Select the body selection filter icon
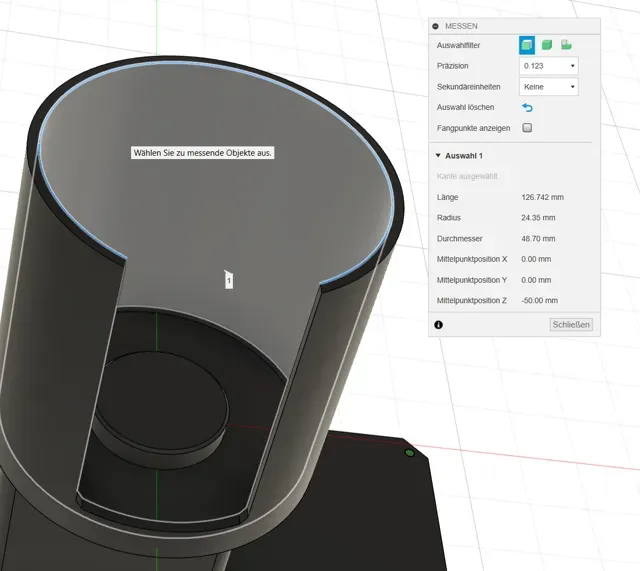Image resolution: width=640 pixels, height=571 pixels. (547, 45)
